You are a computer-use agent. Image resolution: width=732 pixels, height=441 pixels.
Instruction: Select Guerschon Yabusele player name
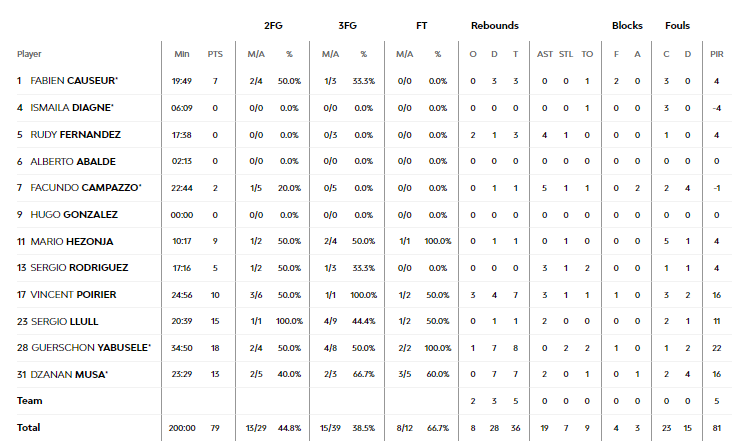coord(91,348)
